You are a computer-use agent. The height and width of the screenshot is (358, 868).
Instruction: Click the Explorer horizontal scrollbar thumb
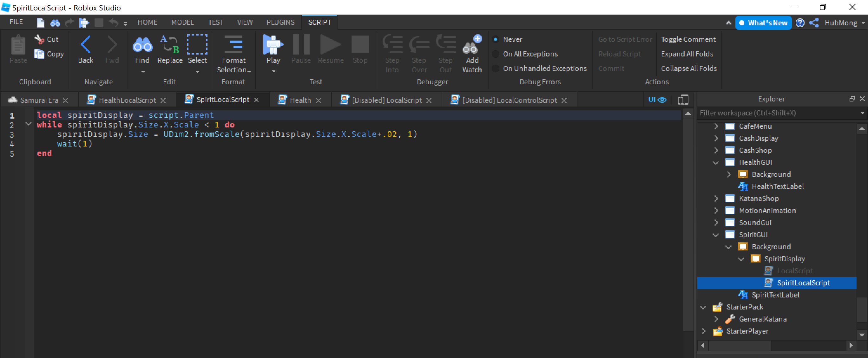(740, 345)
